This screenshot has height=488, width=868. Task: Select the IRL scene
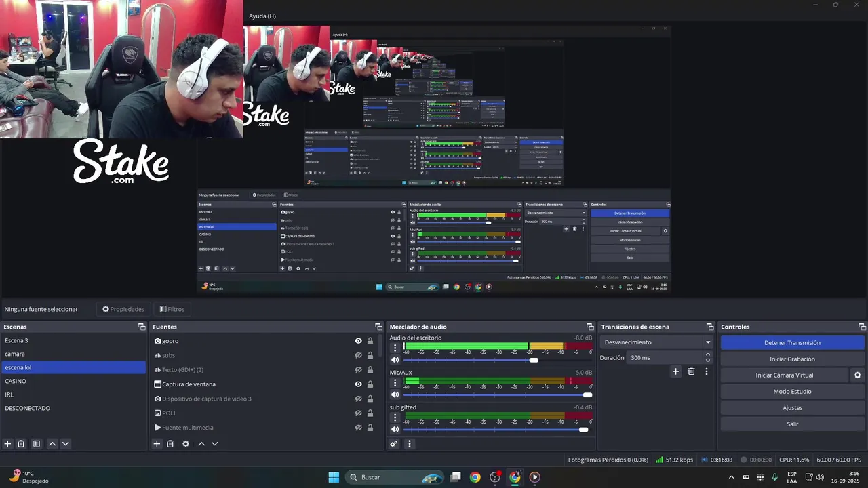point(73,394)
